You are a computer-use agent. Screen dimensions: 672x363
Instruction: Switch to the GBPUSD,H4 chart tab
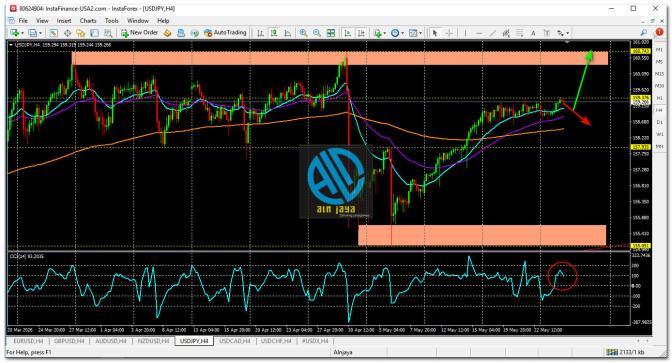click(x=69, y=341)
